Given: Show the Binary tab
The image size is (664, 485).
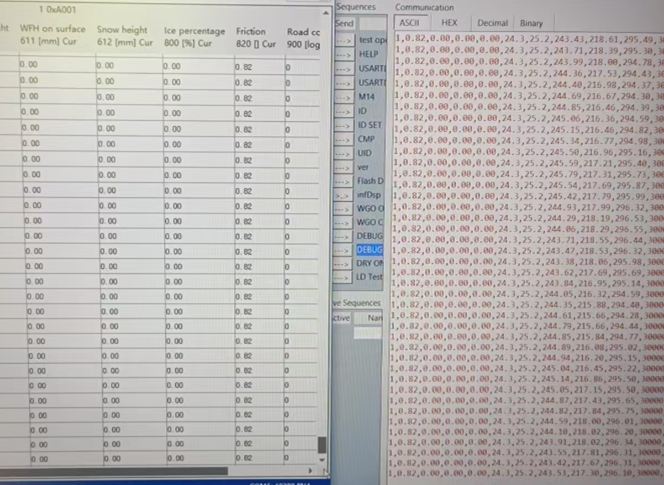Looking at the screenshot, I should 531,23.
